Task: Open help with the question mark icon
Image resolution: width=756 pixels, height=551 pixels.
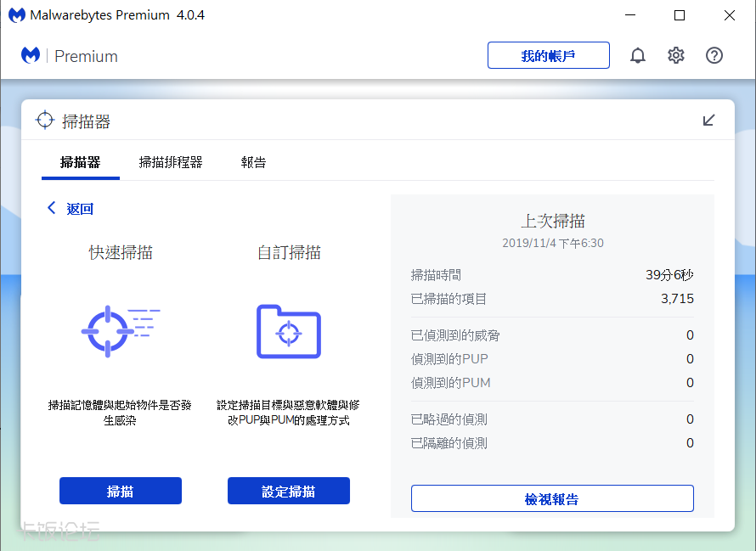Action: tap(714, 56)
